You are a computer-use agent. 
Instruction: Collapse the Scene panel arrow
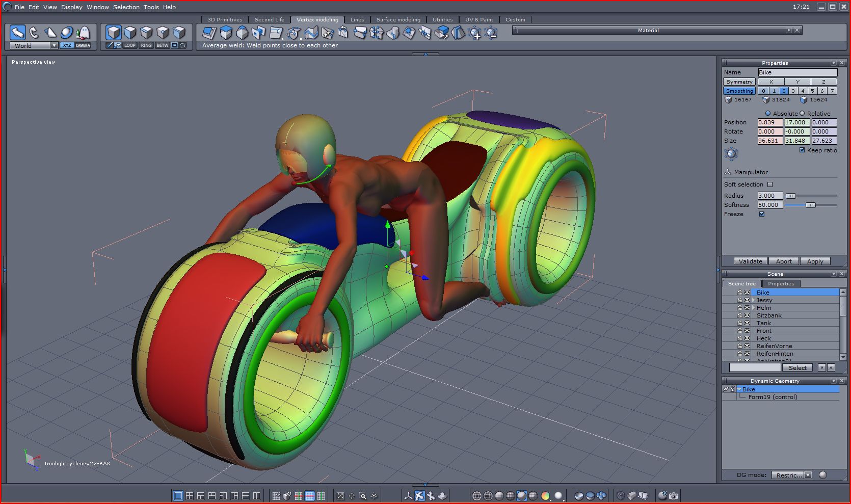tap(834, 274)
